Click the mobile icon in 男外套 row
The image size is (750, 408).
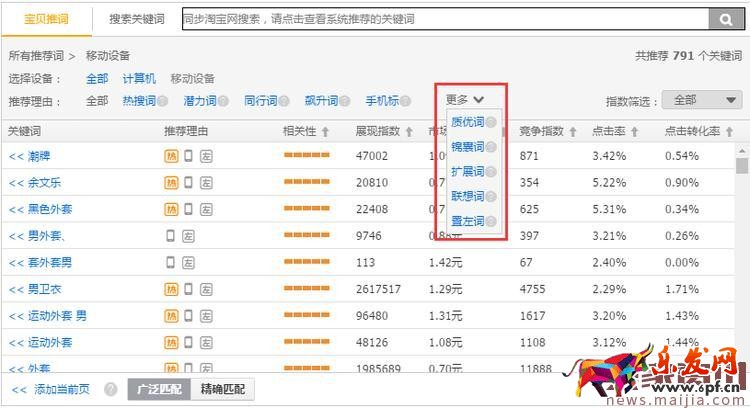tap(170, 235)
